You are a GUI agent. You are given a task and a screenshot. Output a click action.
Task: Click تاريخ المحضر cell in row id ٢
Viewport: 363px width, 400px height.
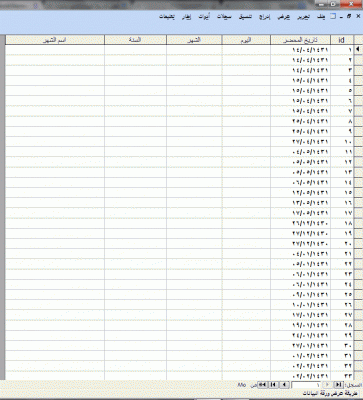[x=301, y=60]
